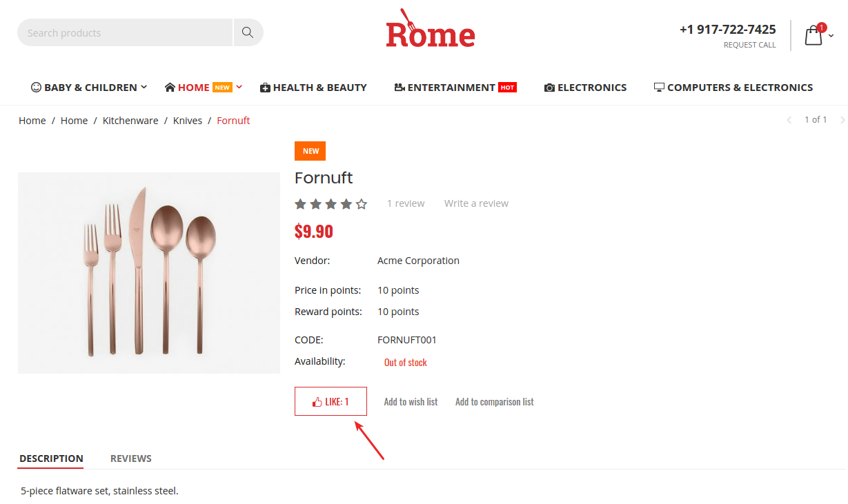This screenshot has width=848, height=504.
Task: Click the thumbs-up Like button
Action: (331, 401)
